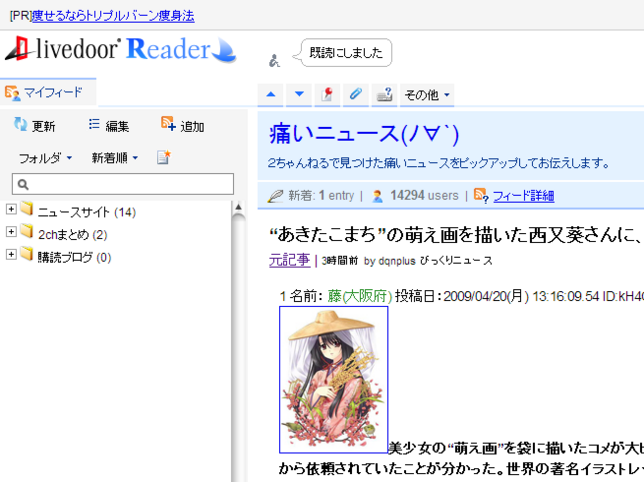Screen dimensions: 644x482
Task: Click the 14294 users subscriber count
Action: click(x=424, y=195)
